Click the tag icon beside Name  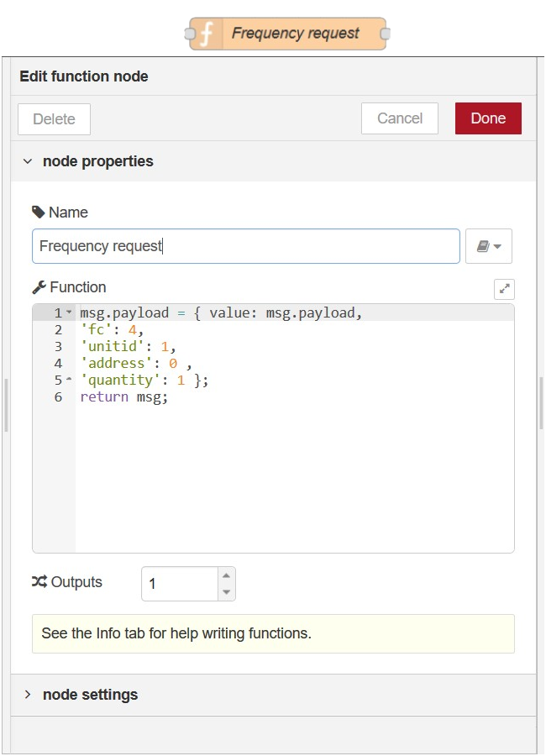[38, 213]
